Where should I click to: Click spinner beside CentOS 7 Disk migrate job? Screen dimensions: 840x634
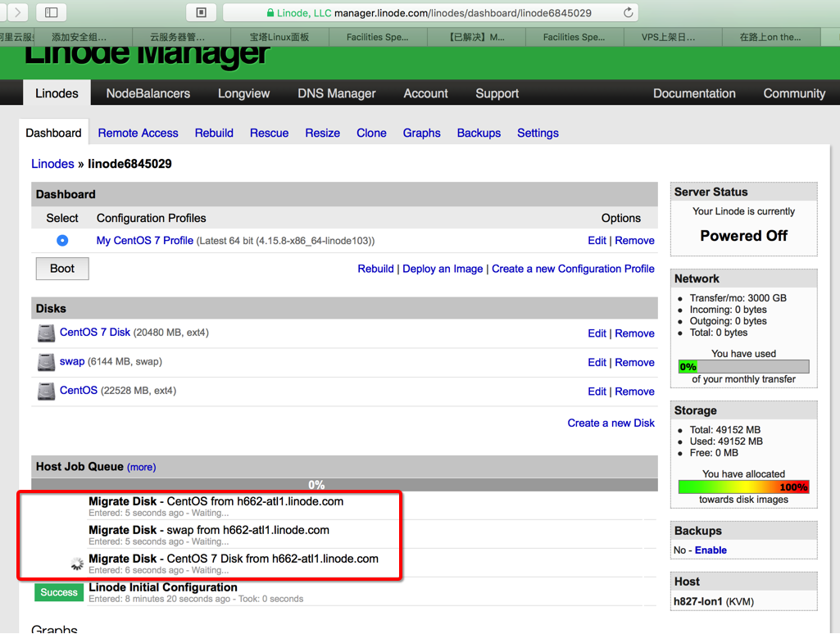click(77, 564)
